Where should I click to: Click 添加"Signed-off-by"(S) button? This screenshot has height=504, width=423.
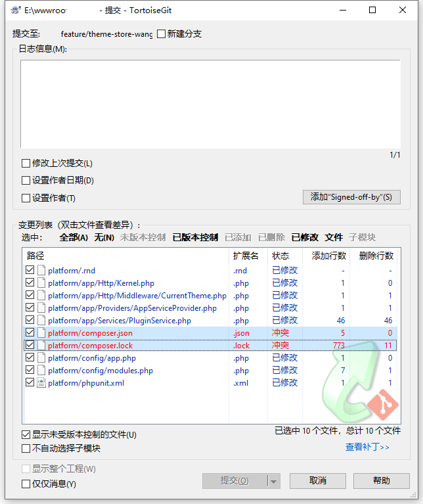(351, 197)
